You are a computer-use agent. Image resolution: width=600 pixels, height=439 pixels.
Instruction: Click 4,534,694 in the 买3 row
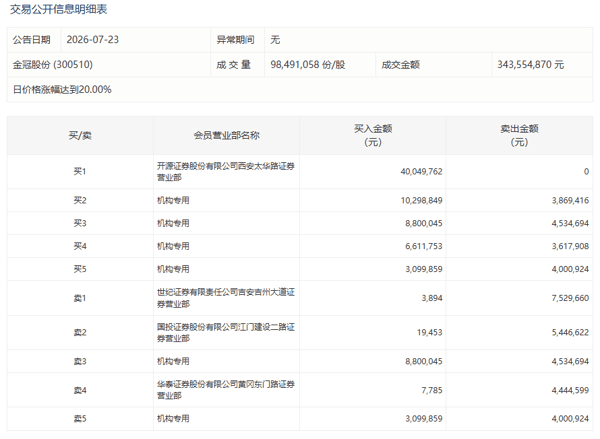coord(570,223)
